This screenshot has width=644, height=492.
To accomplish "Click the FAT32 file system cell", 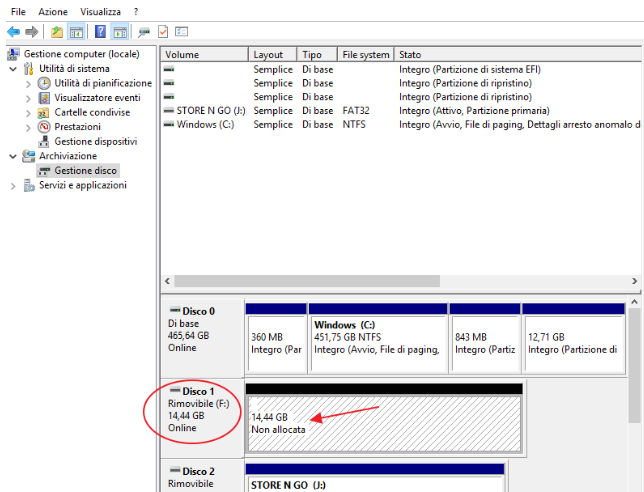I will 356,110.
